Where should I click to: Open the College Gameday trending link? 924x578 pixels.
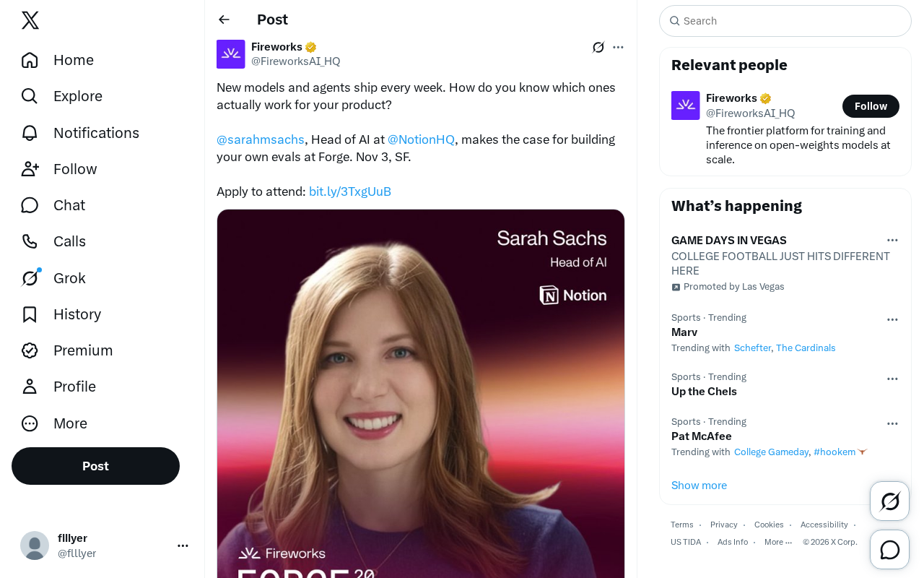771,452
